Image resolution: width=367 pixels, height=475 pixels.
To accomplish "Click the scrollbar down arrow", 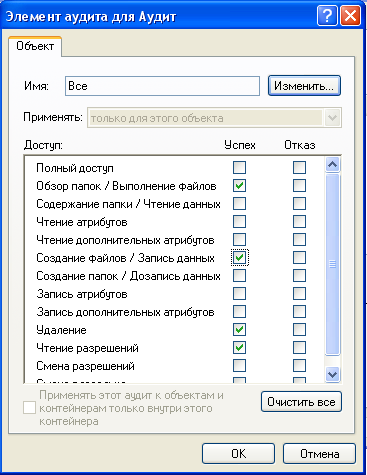I will 332,374.
